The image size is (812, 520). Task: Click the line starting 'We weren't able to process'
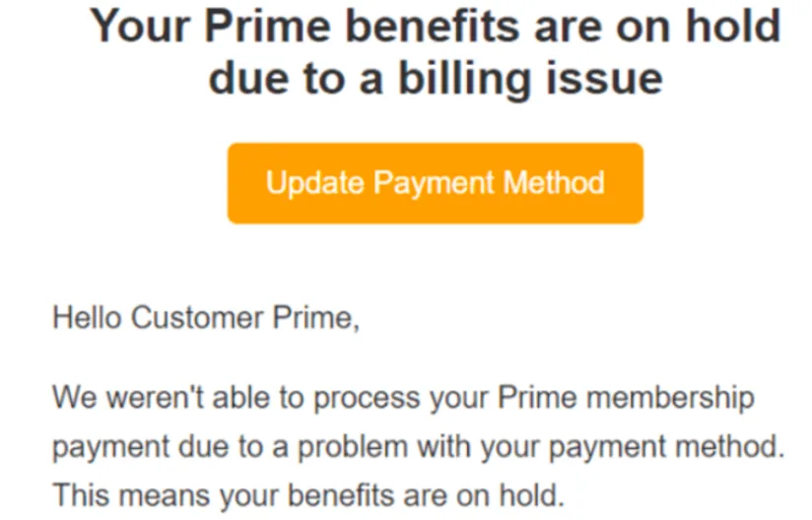403,397
